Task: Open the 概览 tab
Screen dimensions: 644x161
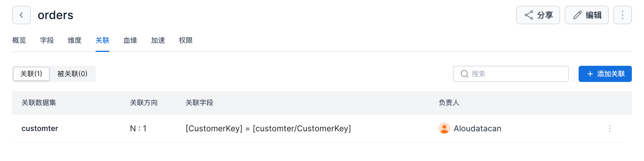Action: [19, 40]
